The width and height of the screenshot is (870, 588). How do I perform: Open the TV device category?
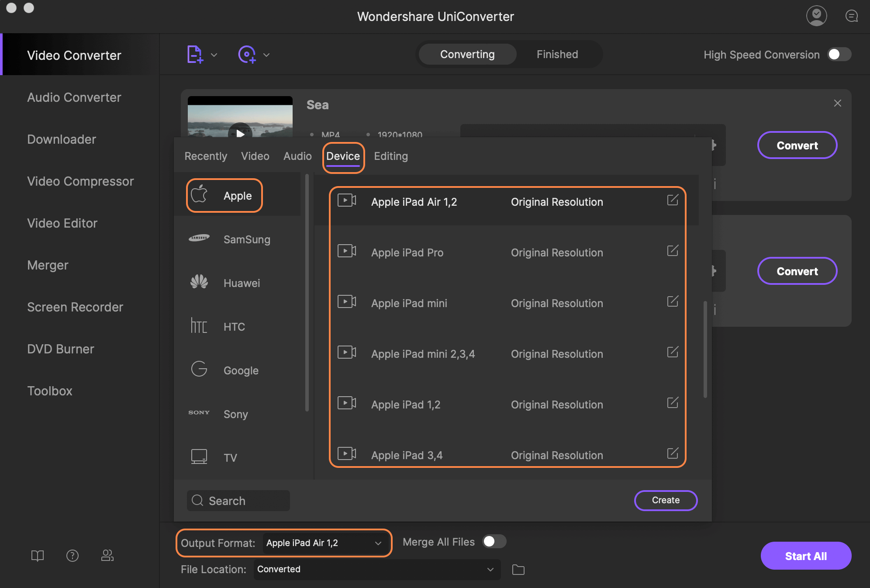pyautogui.click(x=199, y=457)
